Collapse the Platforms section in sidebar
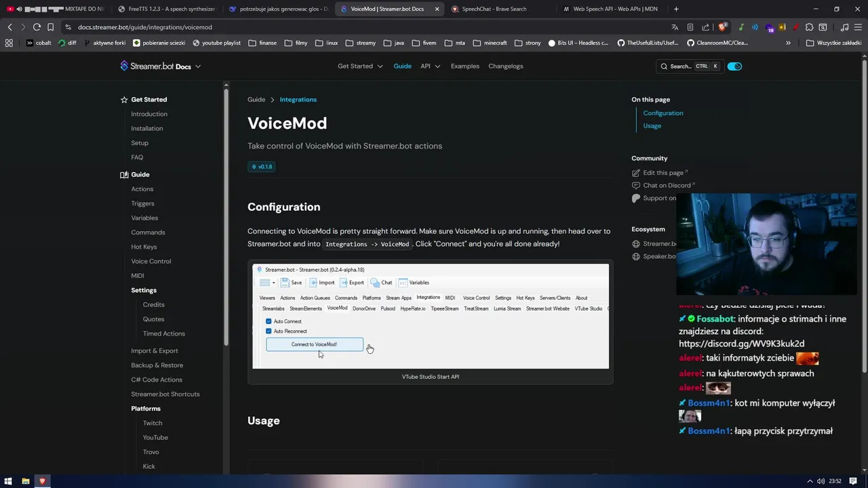 146,409
